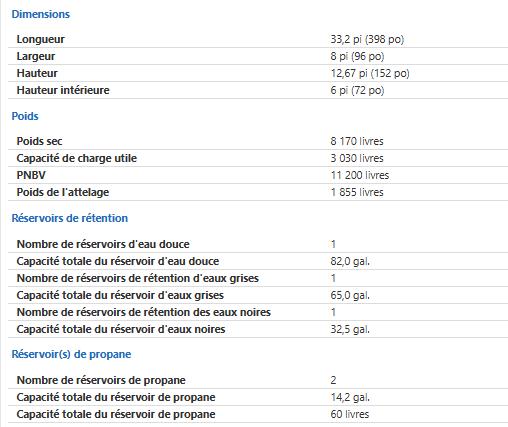Screen dimensions: 508x427
Task: Click Capacité totale du réservoir d'eaux grises
Action: coord(120,295)
